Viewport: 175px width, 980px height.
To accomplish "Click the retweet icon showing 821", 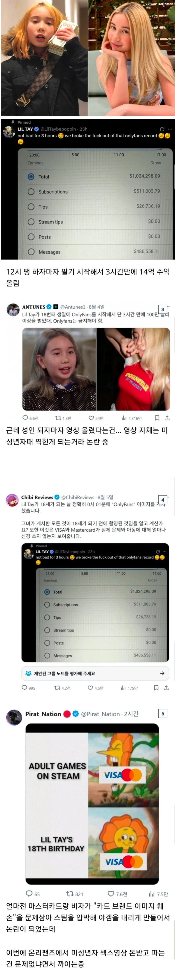I will (70, 894).
